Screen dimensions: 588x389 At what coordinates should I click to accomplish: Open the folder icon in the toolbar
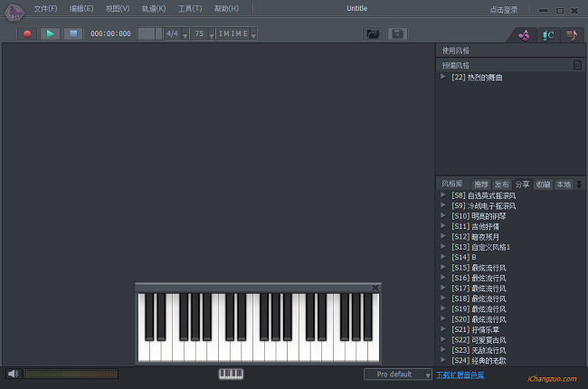[372, 33]
